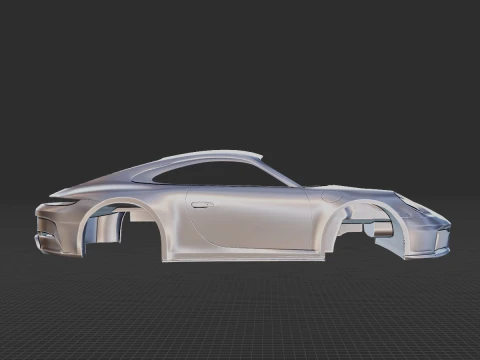This screenshot has height=360, width=480.
Task: Click the door handle on the car model
Action: point(202,205)
